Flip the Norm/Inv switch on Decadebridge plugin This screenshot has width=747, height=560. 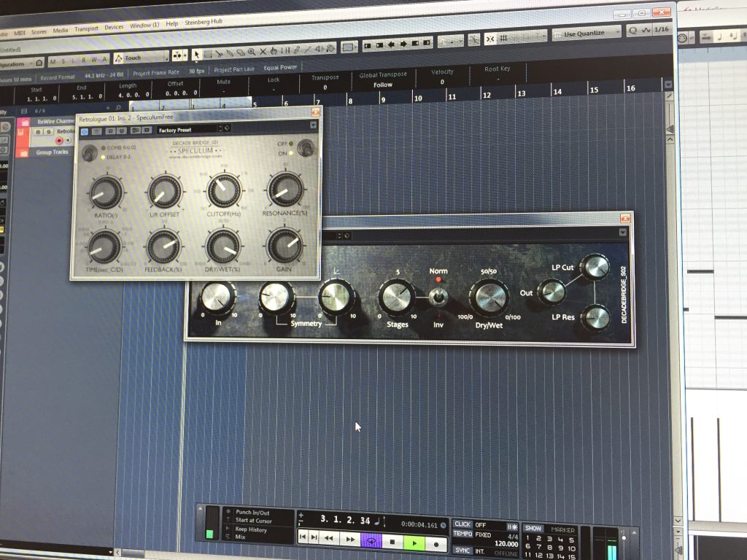[438, 297]
